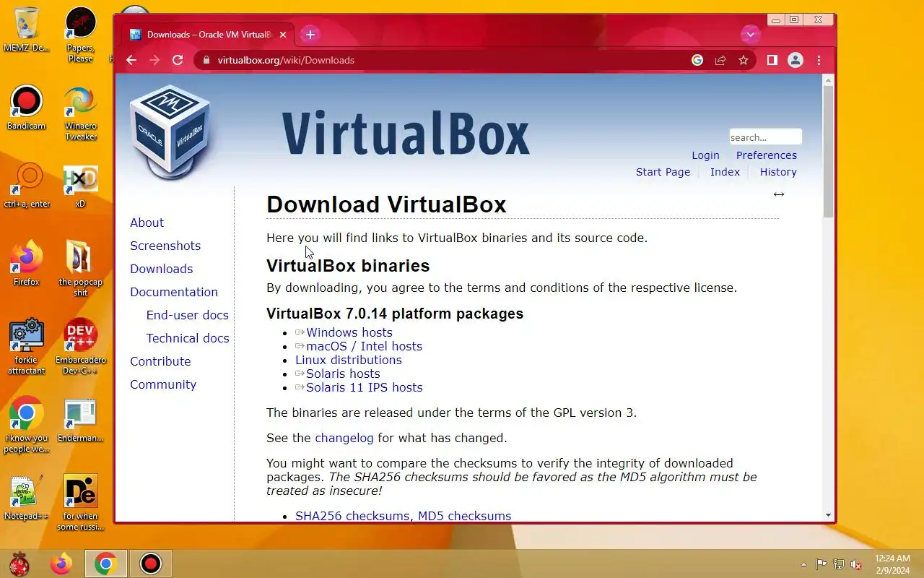The width and height of the screenshot is (924, 578).
Task: Toggle page width with the double-arrow icon
Action: [x=778, y=194]
